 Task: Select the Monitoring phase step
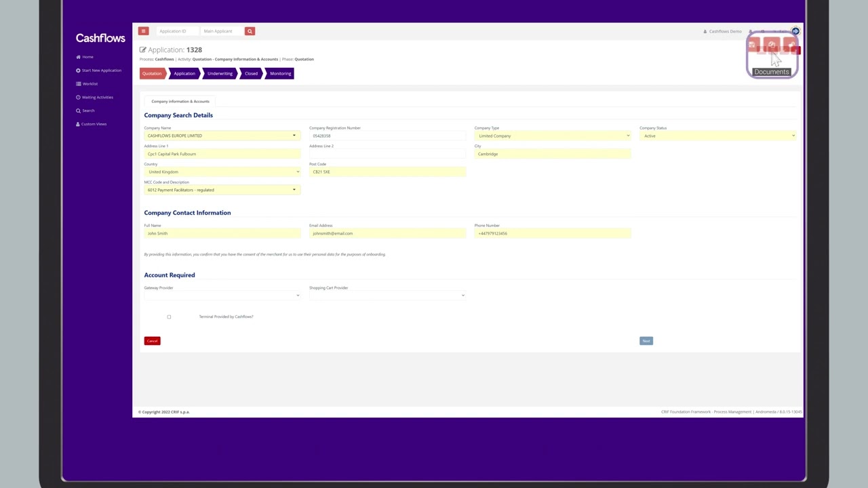[280, 74]
